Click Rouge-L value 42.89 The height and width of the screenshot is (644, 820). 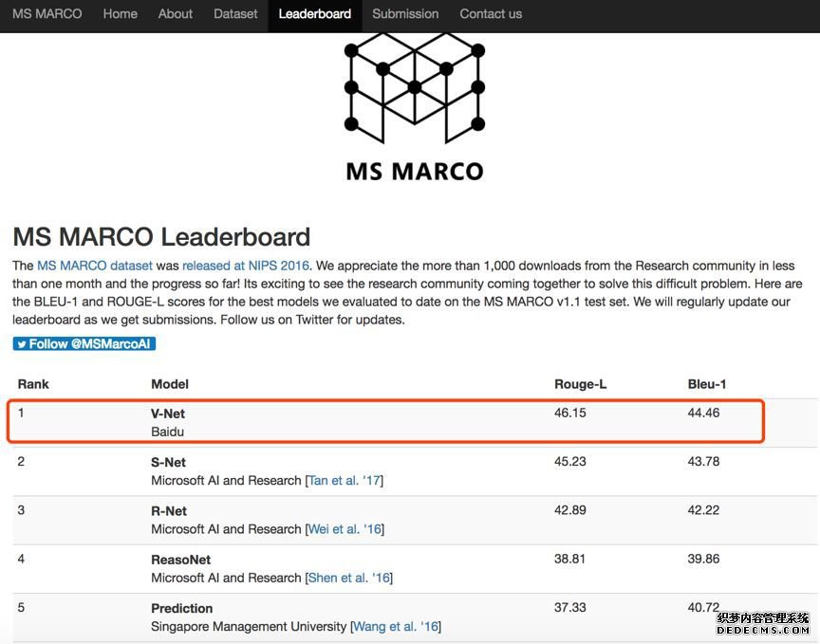point(570,510)
